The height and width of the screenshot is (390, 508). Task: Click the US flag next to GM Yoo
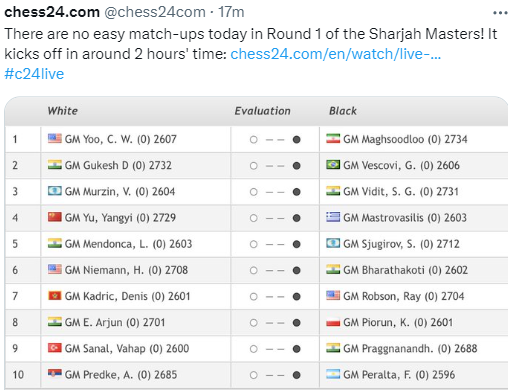54,138
